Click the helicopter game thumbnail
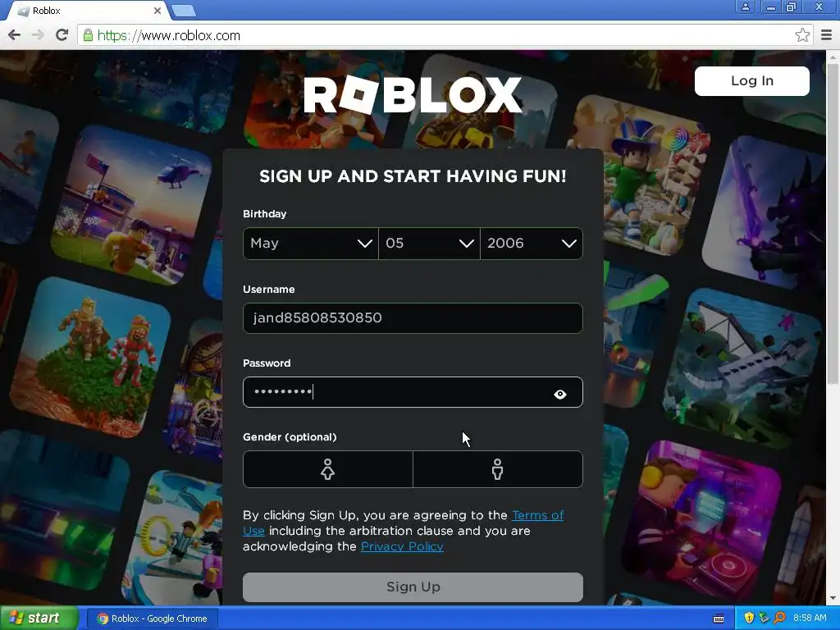The width and height of the screenshot is (840, 630). point(132,205)
